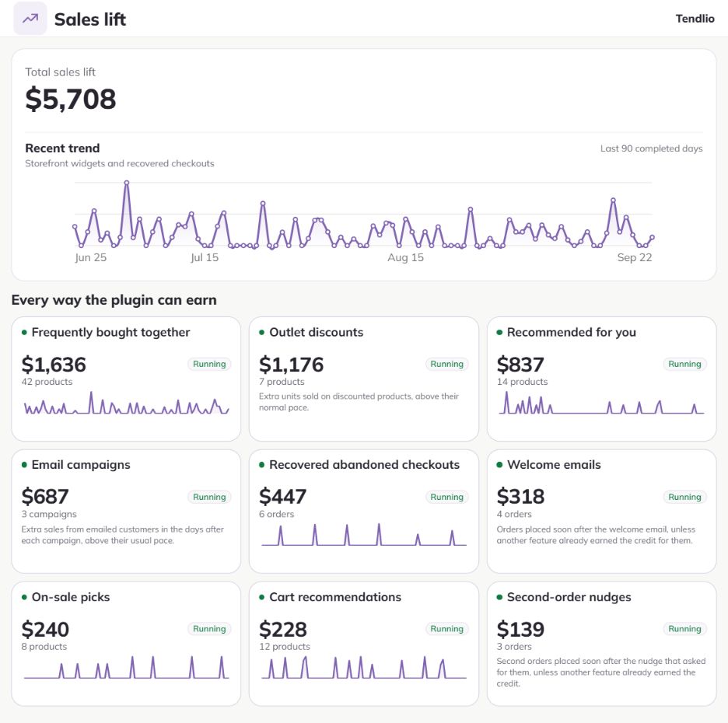Image resolution: width=728 pixels, height=723 pixels.
Task: Click the $1,636 amount
Action: 54,365
